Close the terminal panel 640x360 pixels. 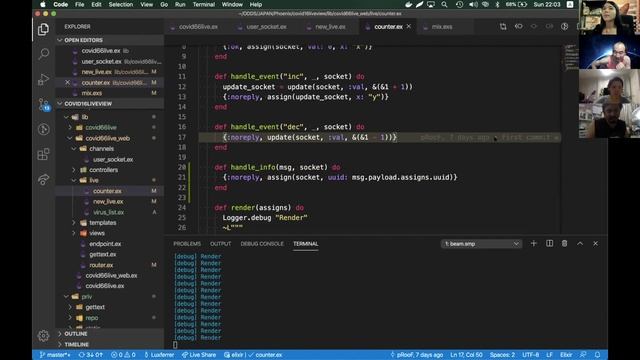[x=596, y=244]
